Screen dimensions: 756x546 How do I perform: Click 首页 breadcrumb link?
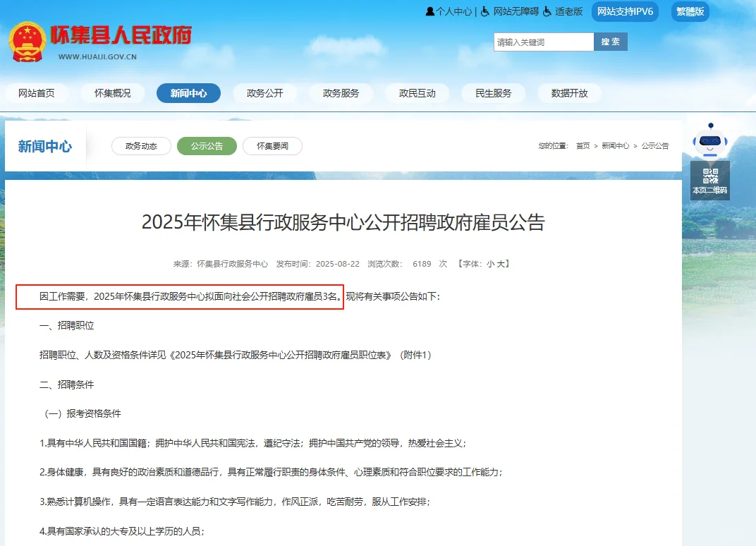pos(583,145)
